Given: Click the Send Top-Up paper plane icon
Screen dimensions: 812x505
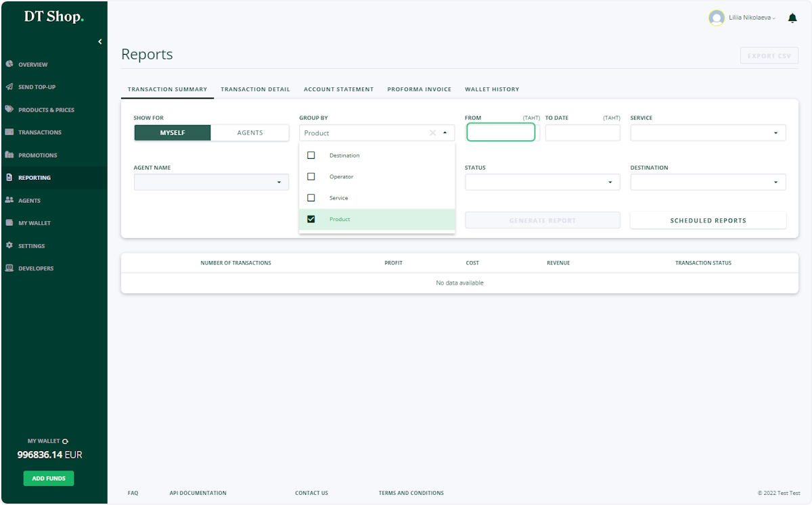Looking at the screenshot, I should [x=9, y=87].
